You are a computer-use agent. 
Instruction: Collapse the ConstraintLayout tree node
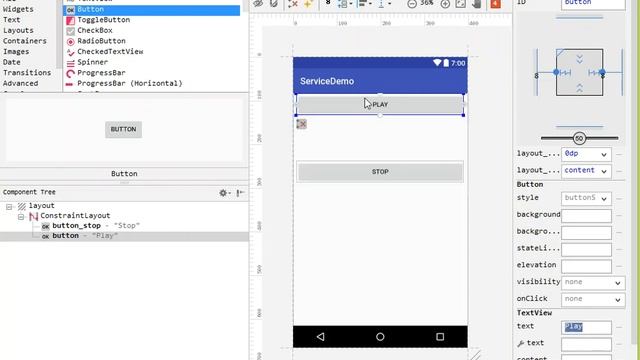21,217
